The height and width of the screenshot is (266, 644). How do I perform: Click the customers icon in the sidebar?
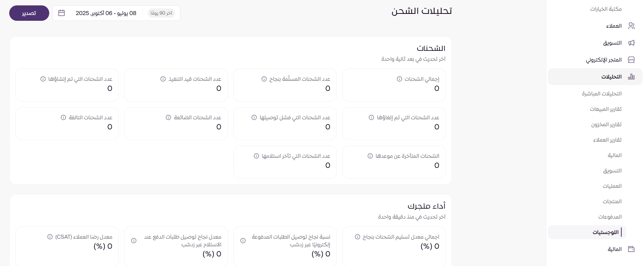631,26
